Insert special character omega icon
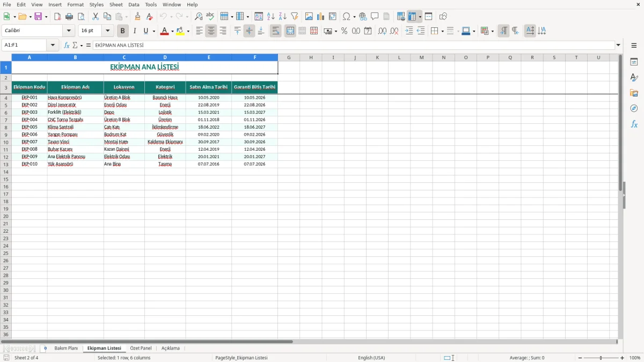 [347, 17]
